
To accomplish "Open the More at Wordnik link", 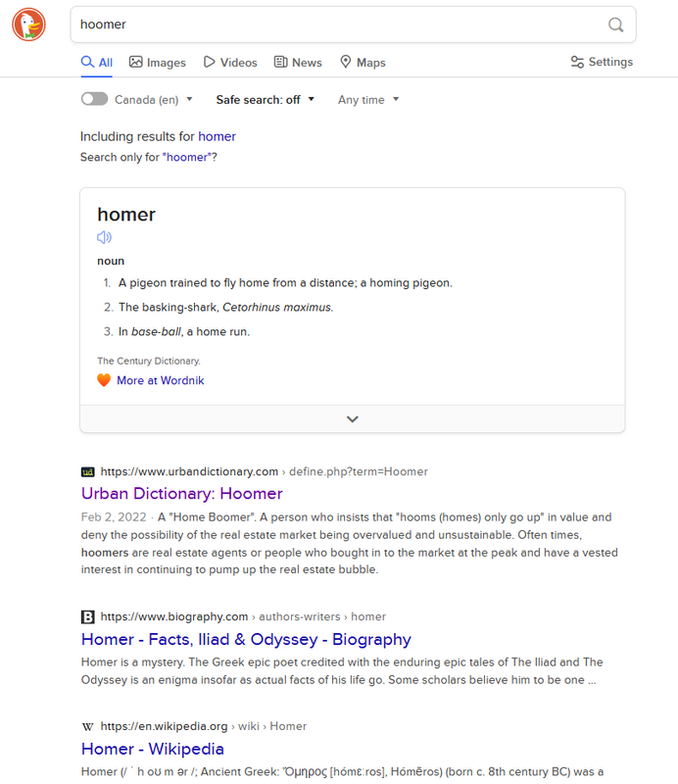I will (x=161, y=380).
